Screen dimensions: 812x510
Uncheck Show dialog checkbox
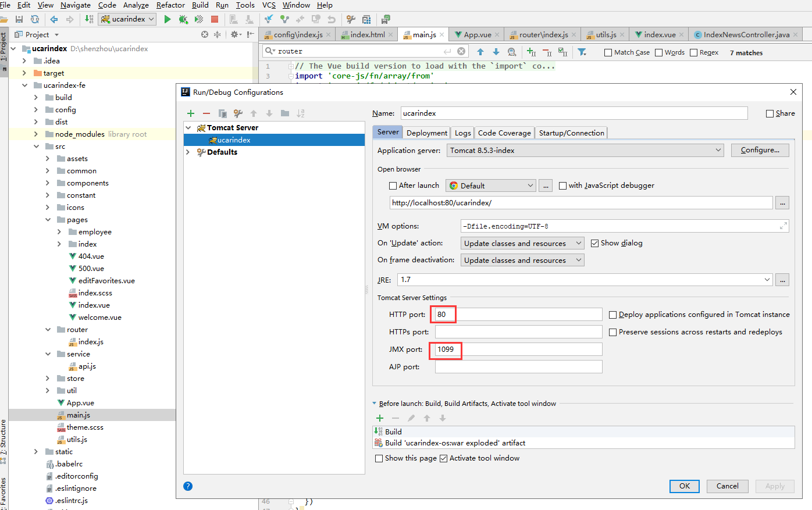click(594, 243)
